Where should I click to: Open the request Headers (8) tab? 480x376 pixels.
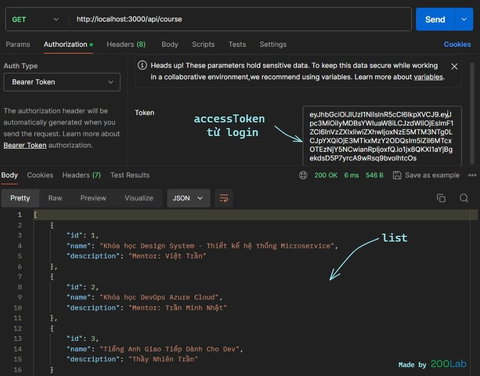(x=126, y=44)
